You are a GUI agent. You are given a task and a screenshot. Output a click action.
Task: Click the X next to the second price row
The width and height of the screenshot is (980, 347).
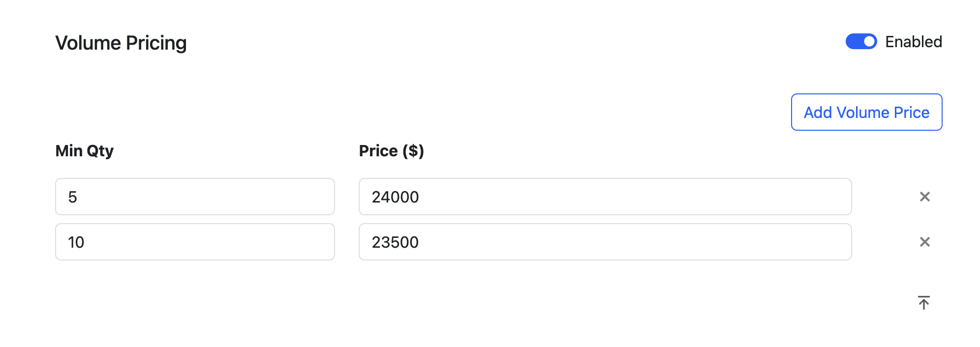pos(924,242)
